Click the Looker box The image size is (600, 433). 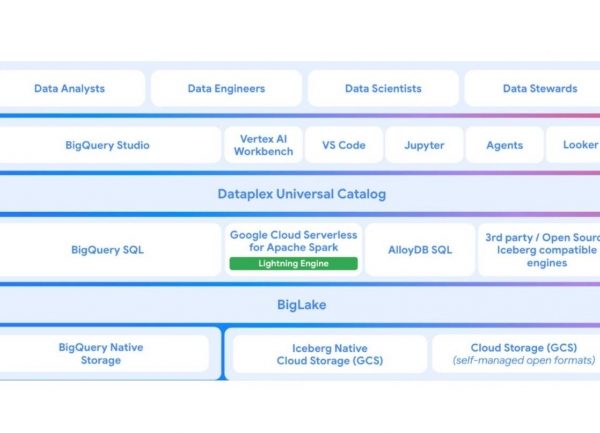[x=573, y=145]
